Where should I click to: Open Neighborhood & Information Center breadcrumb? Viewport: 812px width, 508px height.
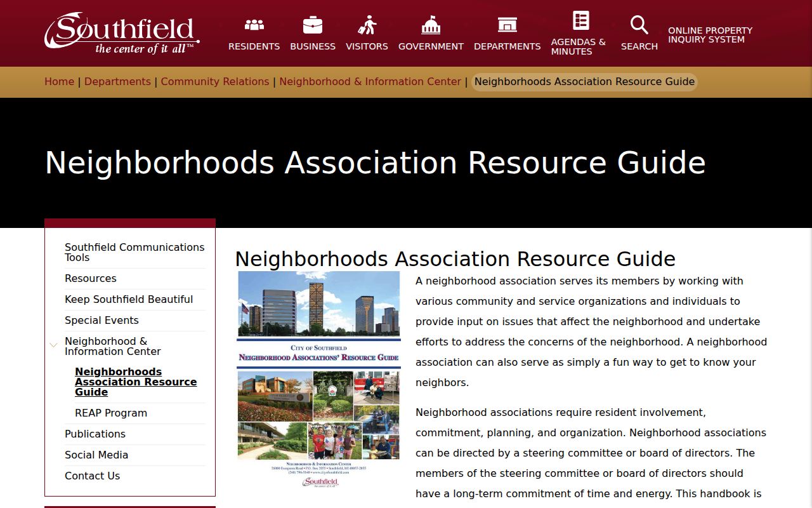click(370, 81)
